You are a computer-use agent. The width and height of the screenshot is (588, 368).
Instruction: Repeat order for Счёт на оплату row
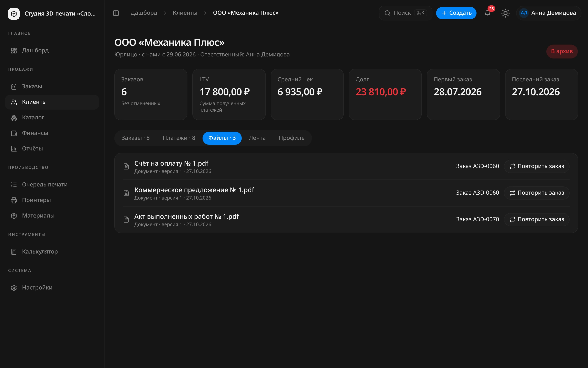[x=537, y=166]
